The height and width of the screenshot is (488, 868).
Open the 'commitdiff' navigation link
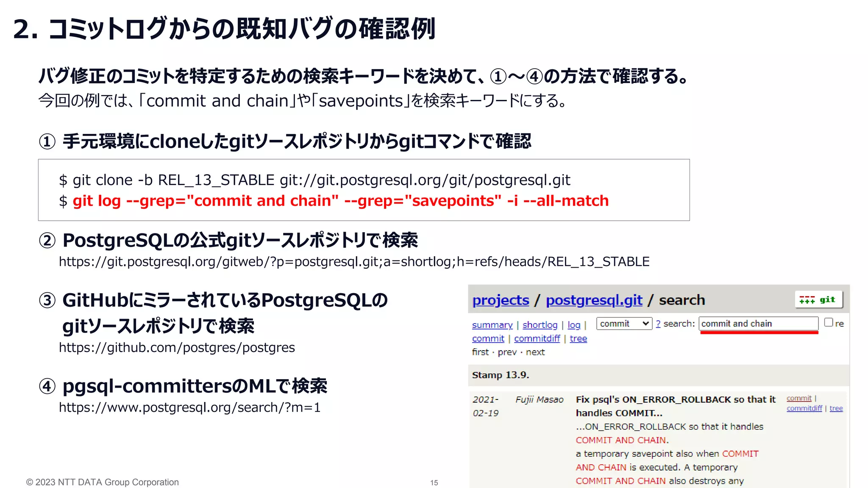[x=537, y=338]
